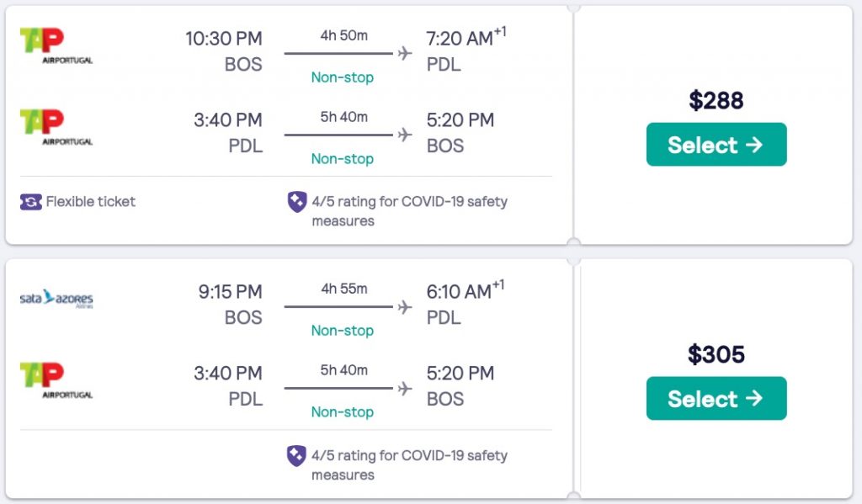Image resolution: width=862 pixels, height=504 pixels.
Task: Click COVID-19 safety shield icon in first card
Action: pyautogui.click(x=297, y=202)
